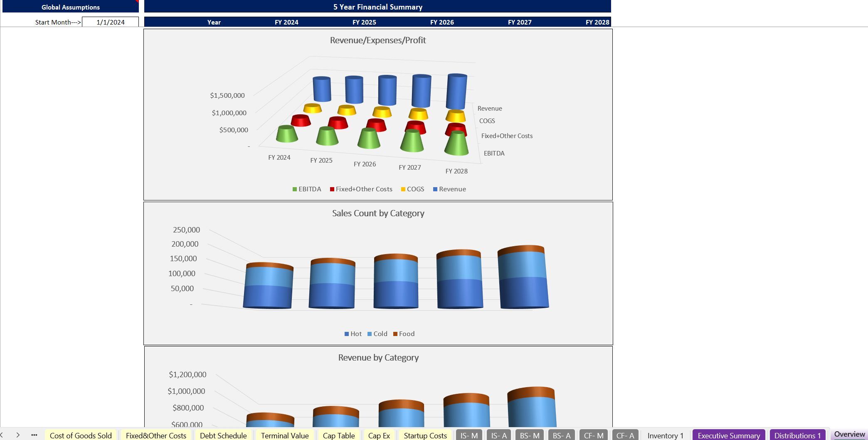The height and width of the screenshot is (440, 868).
Task: Switch to the Fixed&Other Costs tab
Action: click(156, 435)
